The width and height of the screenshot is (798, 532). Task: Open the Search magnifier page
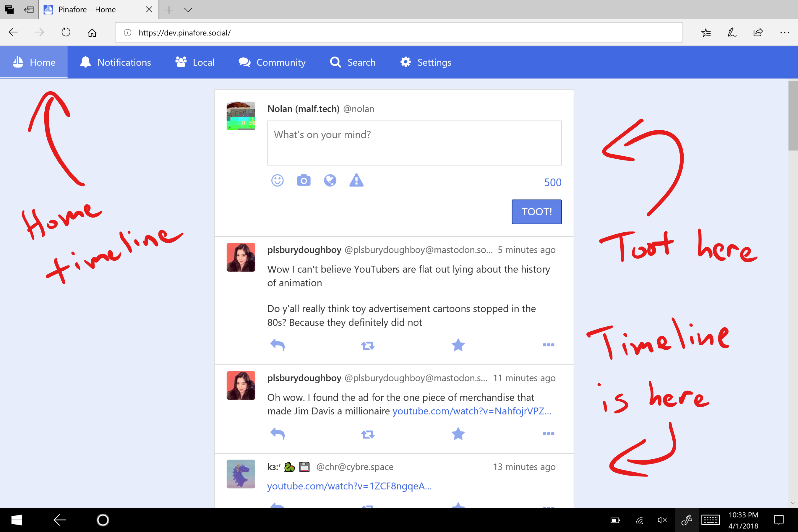click(353, 62)
